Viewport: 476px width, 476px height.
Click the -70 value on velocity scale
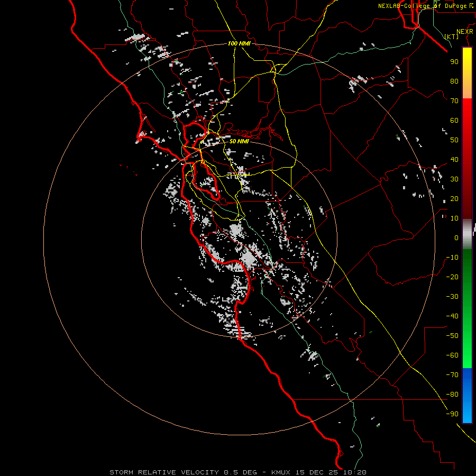click(452, 375)
